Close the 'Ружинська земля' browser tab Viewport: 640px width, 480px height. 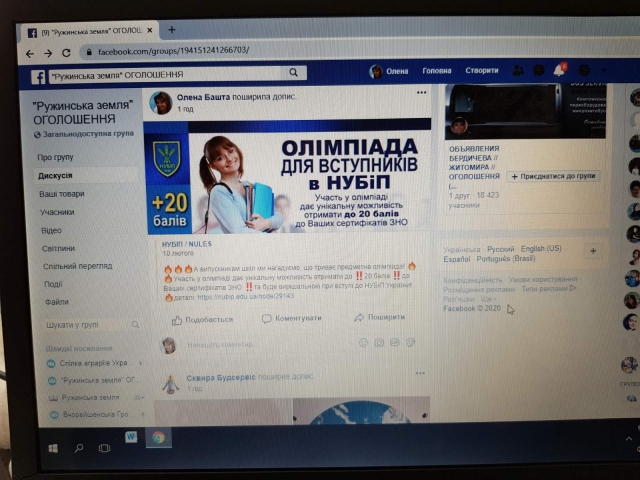[x=150, y=31]
